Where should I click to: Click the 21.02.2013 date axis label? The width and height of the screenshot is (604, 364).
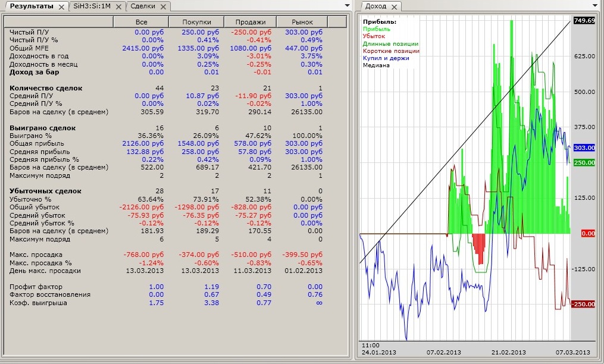click(508, 353)
